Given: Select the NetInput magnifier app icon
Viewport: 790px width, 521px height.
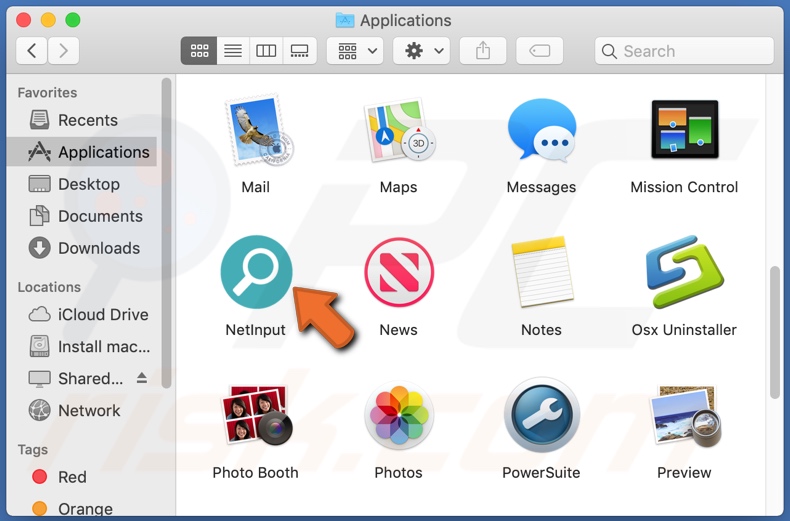Looking at the screenshot, I should click(256, 272).
